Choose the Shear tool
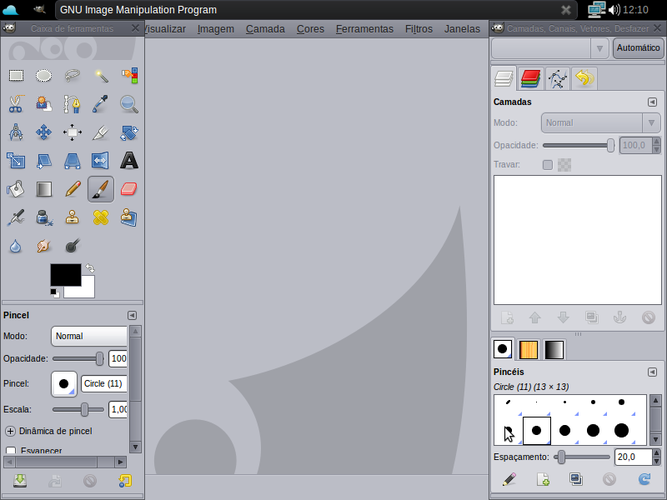 [44, 161]
